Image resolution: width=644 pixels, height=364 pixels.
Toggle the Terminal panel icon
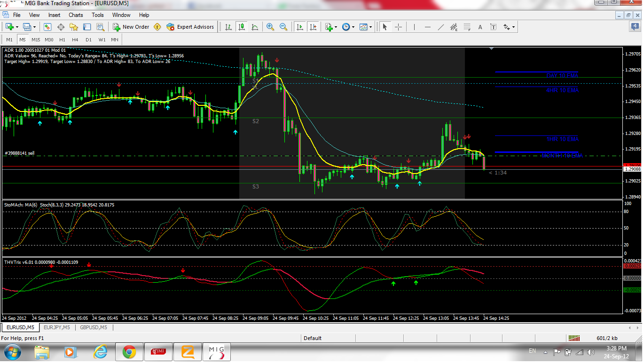tap(87, 27)
